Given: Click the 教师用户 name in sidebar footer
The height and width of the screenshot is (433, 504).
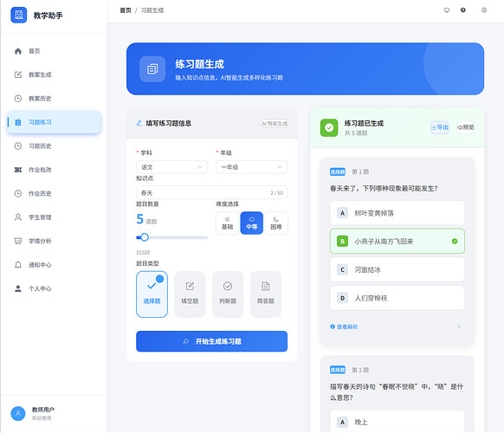Looking at the screenshot, I should 42,410.
